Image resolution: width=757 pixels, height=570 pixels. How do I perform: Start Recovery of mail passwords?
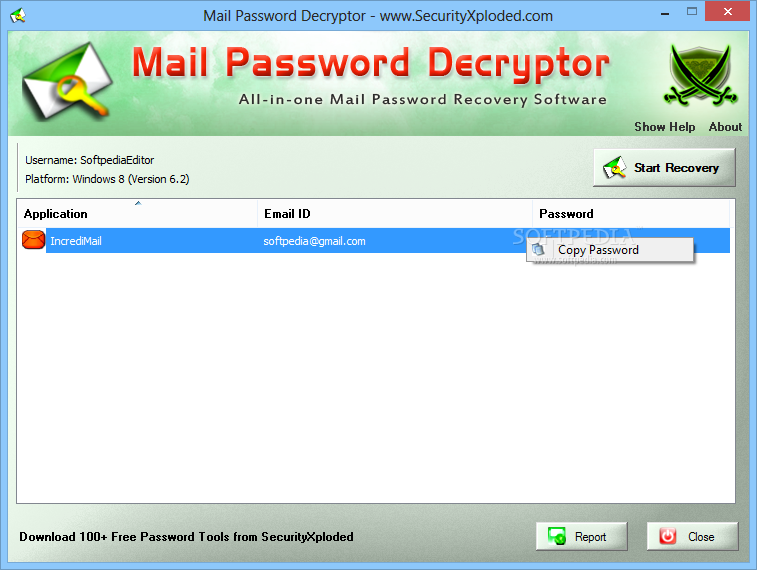pyautogui.click(x=664, y=167)
